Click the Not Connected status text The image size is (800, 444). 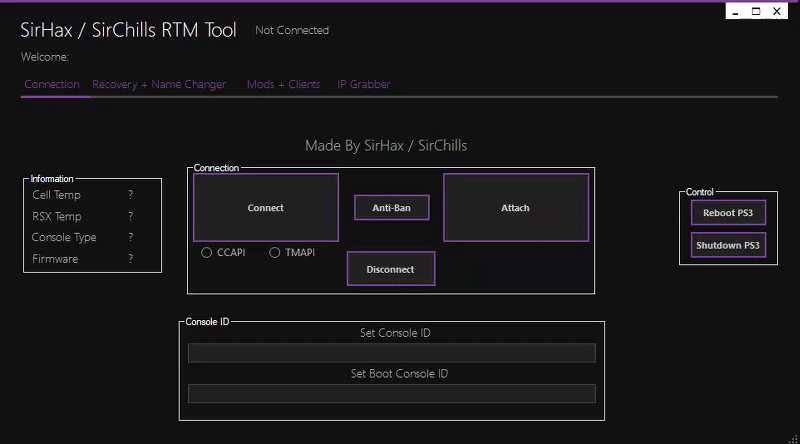(x=292, y=30)
